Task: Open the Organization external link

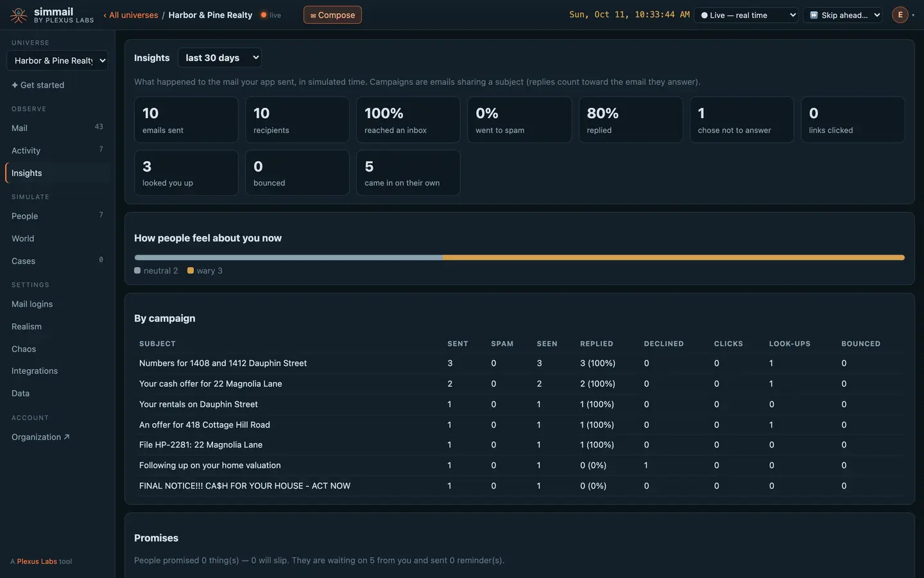Action: point(40,437)
